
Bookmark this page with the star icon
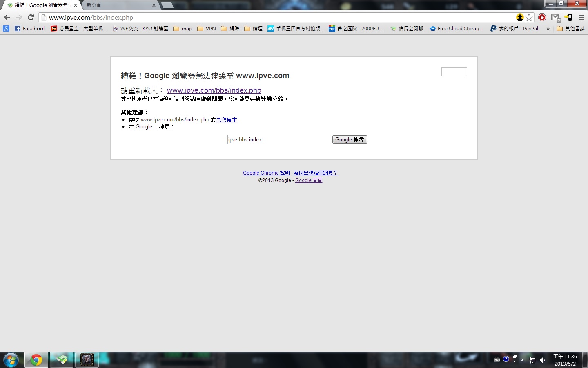[529, 17]
